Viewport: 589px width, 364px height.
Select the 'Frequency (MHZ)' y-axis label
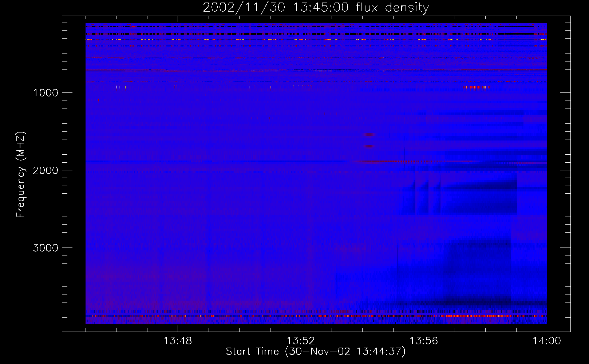(20, 175)
